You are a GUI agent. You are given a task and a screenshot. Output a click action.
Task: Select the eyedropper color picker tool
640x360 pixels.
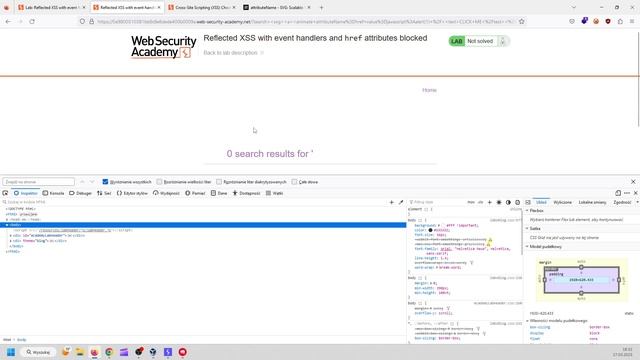[401, 202]
